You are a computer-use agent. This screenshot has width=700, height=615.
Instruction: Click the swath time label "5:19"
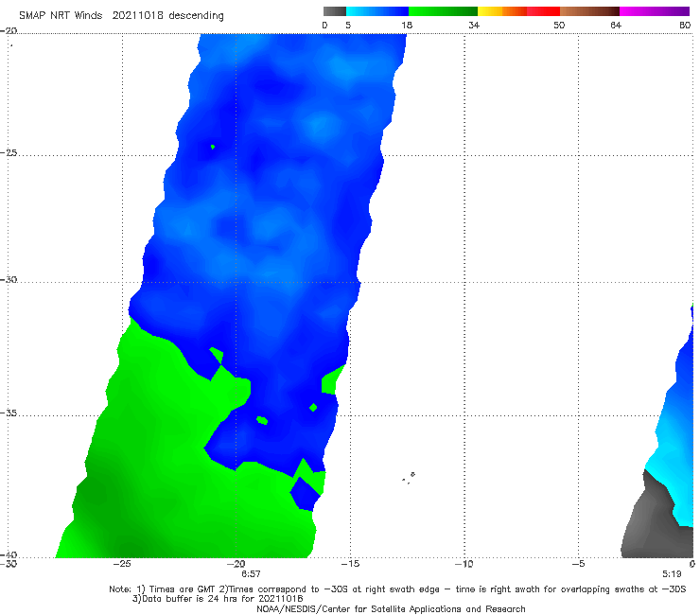(x=672, y=574)
